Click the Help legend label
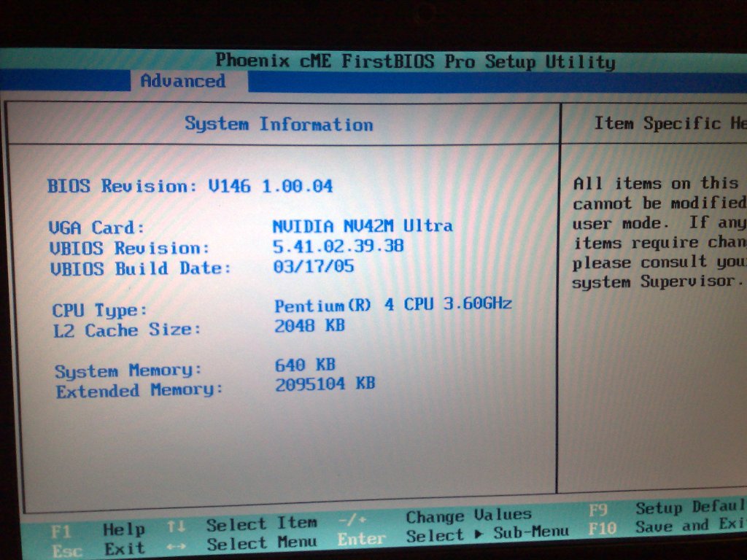Screen dimensions: 747x560 (x=124, y=529)
